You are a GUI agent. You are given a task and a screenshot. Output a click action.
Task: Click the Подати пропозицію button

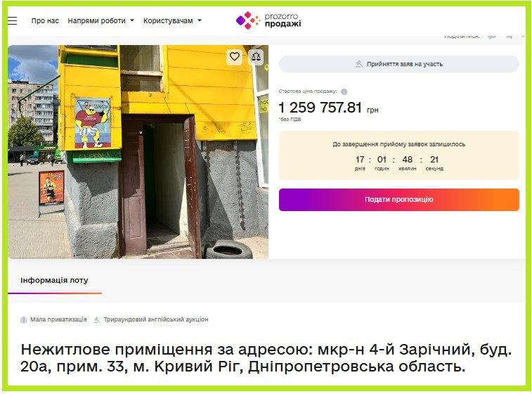click(x=399, y=200)
